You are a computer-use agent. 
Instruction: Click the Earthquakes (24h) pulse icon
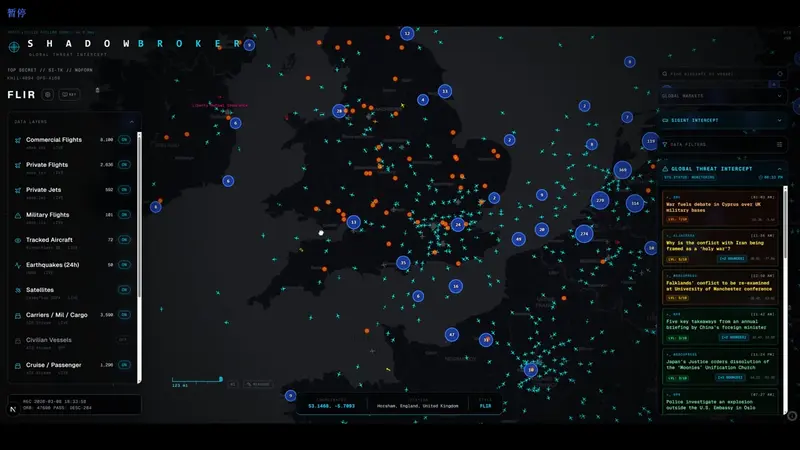18,266
